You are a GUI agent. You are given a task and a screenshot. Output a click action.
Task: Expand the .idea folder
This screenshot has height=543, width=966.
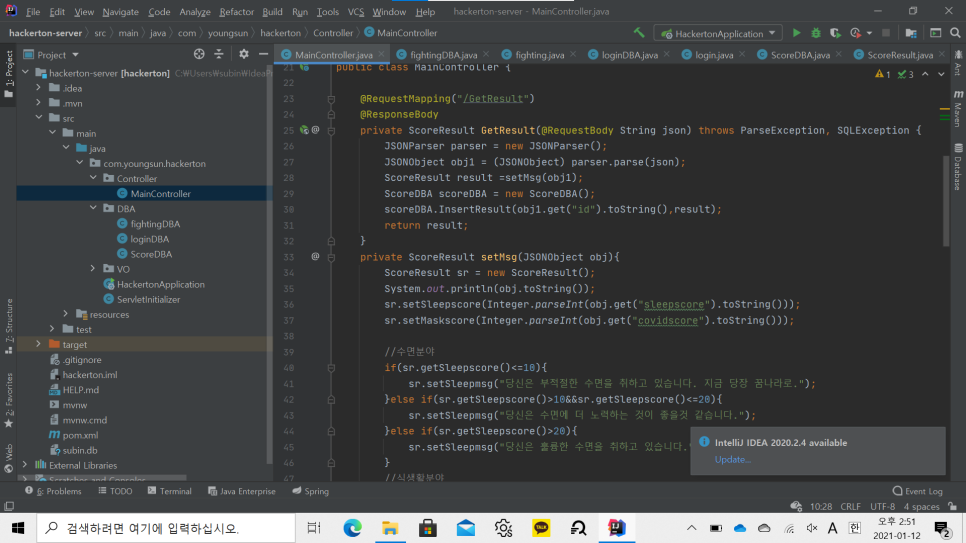39,88
